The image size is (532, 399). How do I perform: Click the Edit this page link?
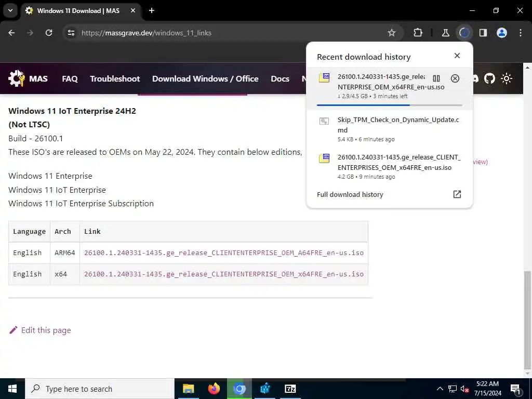(x=40, y=330)
